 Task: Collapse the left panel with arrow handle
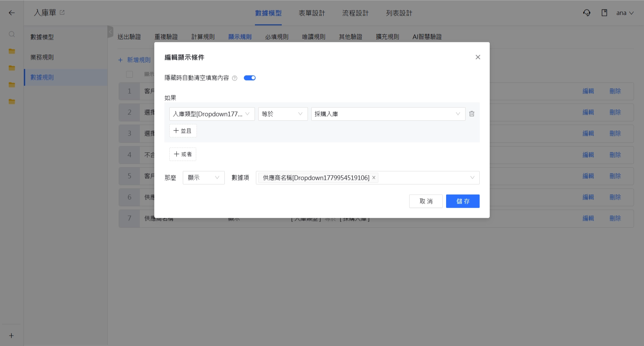(x=110, y=32)
